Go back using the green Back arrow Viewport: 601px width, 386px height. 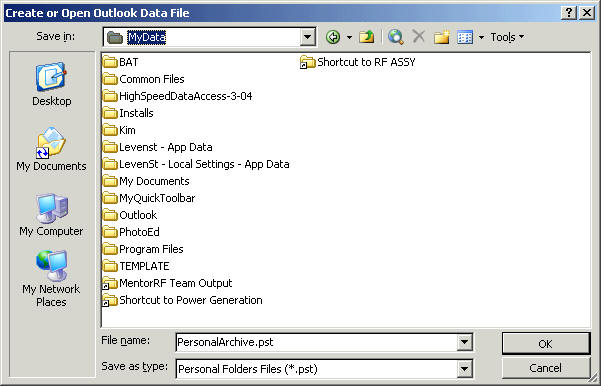point(333,37)
